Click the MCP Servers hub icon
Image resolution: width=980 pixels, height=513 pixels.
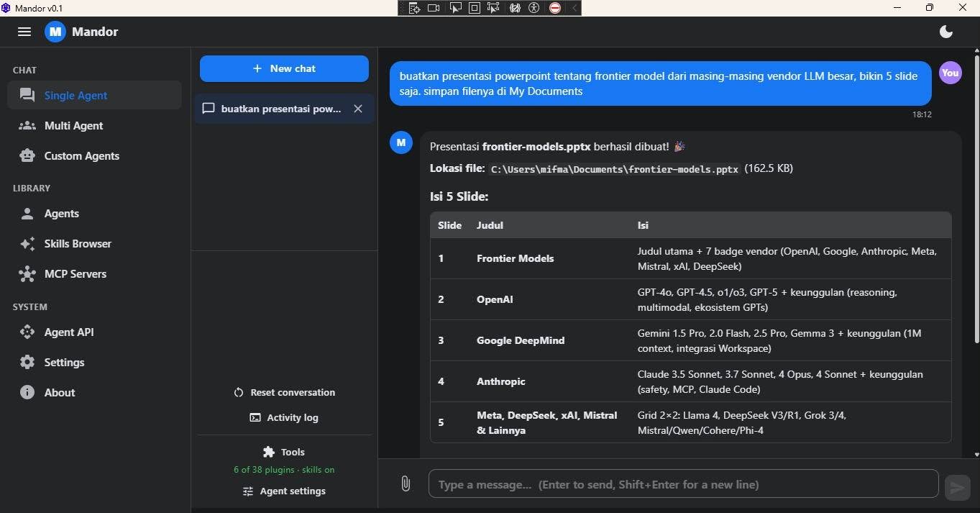[x=27, y=273]
